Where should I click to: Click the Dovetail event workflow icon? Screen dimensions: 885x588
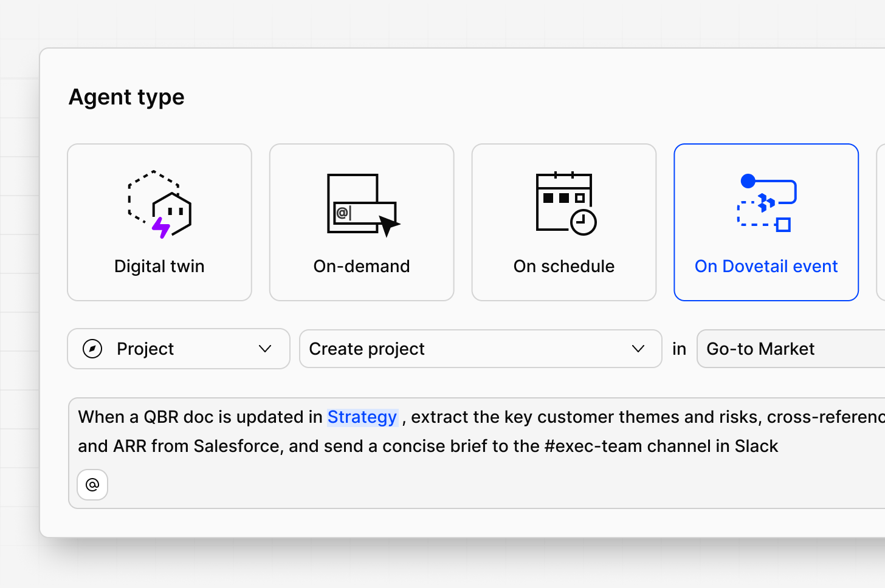pos(768,203)
